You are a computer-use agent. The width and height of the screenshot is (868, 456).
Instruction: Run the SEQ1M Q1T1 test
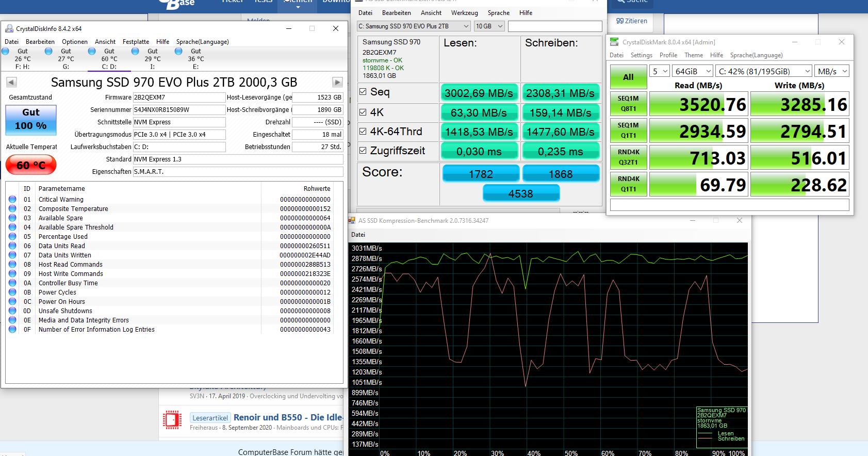628,131
